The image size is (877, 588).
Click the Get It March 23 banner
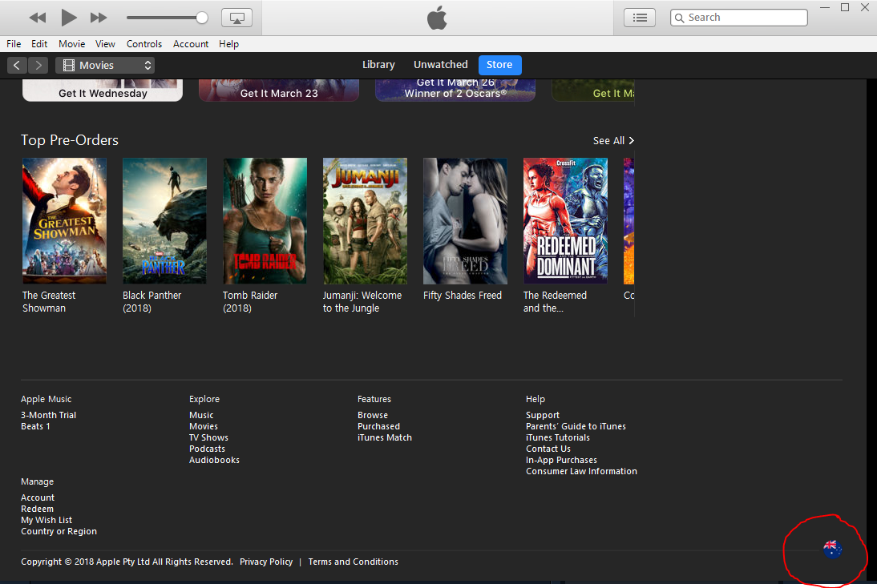[279, 91]
